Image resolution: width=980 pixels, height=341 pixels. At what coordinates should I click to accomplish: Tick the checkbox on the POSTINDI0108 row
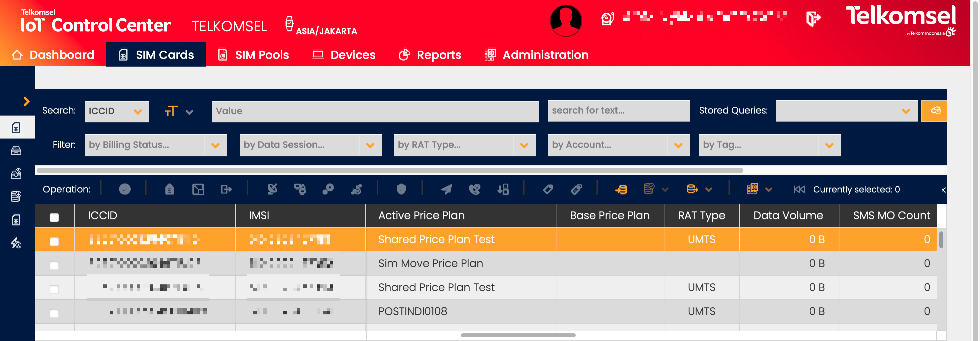[x=54, y=313]
